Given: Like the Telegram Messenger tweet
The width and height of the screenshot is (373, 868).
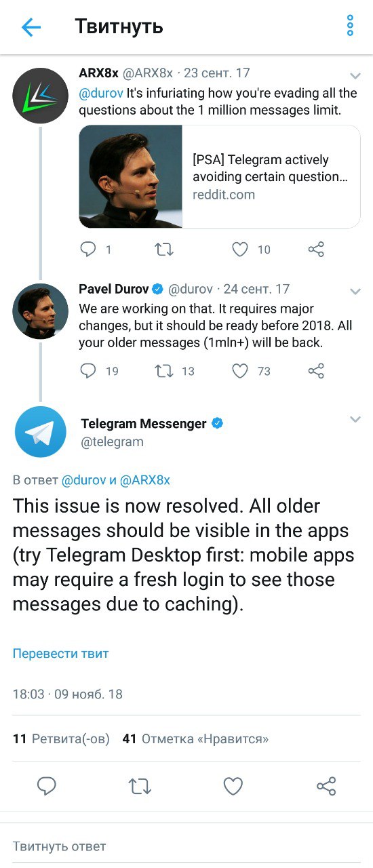Looking at the screenshot, I should pos(233,787).
